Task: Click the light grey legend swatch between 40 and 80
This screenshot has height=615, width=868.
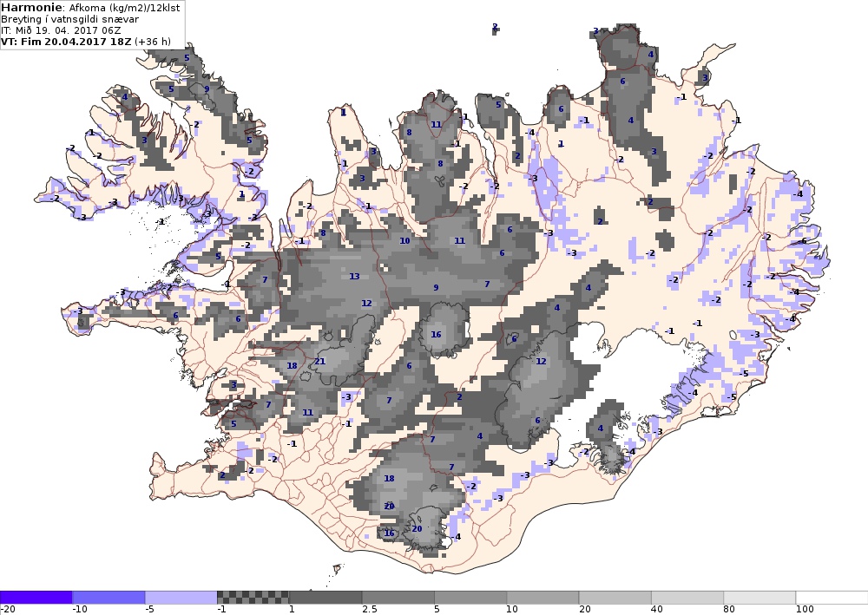Action: pyautogui.click(x=687, y=598)
